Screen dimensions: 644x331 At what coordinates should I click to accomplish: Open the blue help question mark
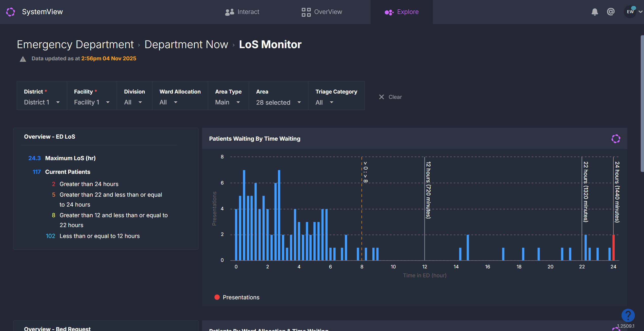click(x=628, y=315)
